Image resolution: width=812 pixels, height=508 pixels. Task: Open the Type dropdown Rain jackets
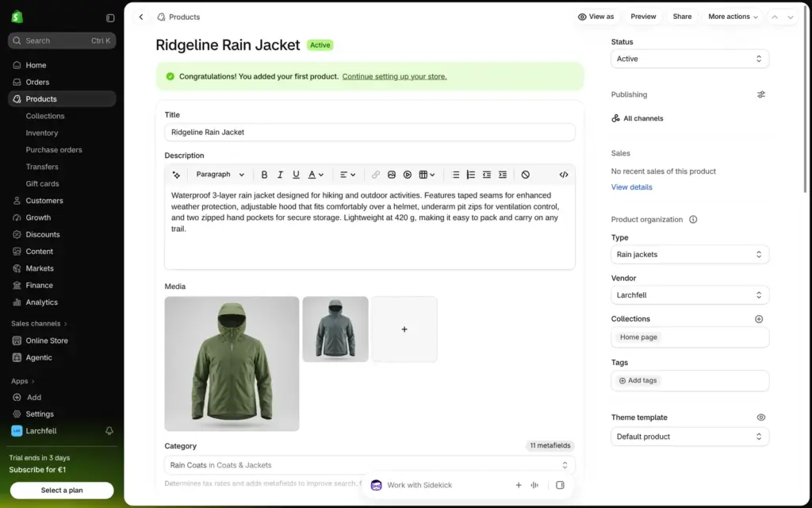click(x=690, y=255)
